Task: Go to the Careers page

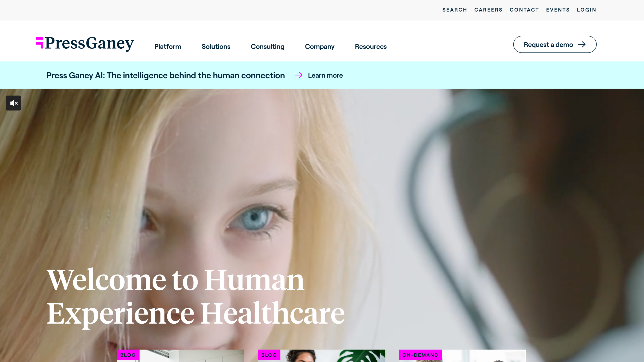Action: click(488, 10)
